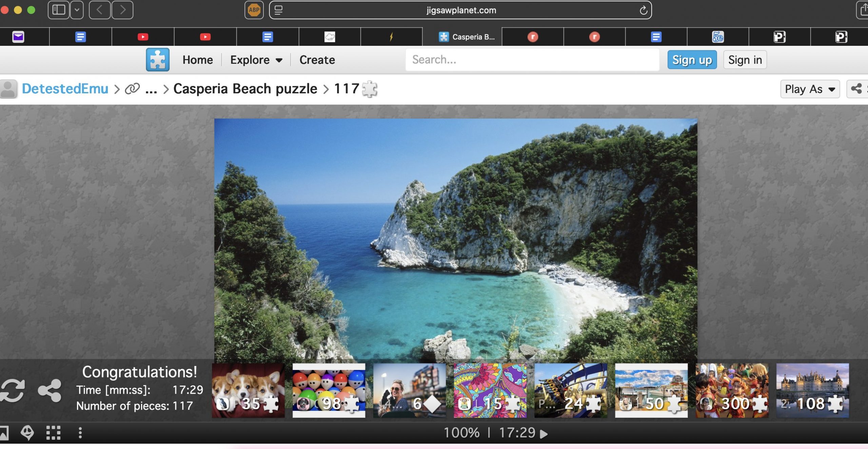Click the share icon beside Congratulations
The image size is (868, 449).
50,390
